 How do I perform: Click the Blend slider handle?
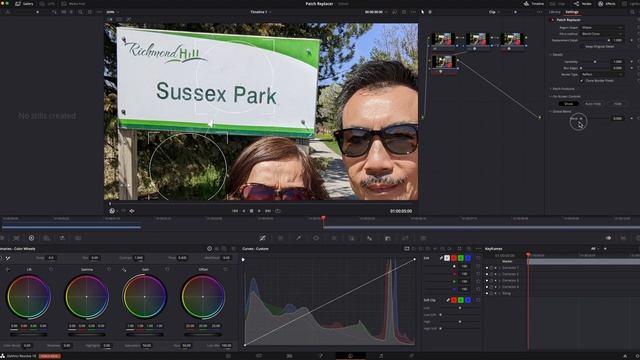(581, 118)
